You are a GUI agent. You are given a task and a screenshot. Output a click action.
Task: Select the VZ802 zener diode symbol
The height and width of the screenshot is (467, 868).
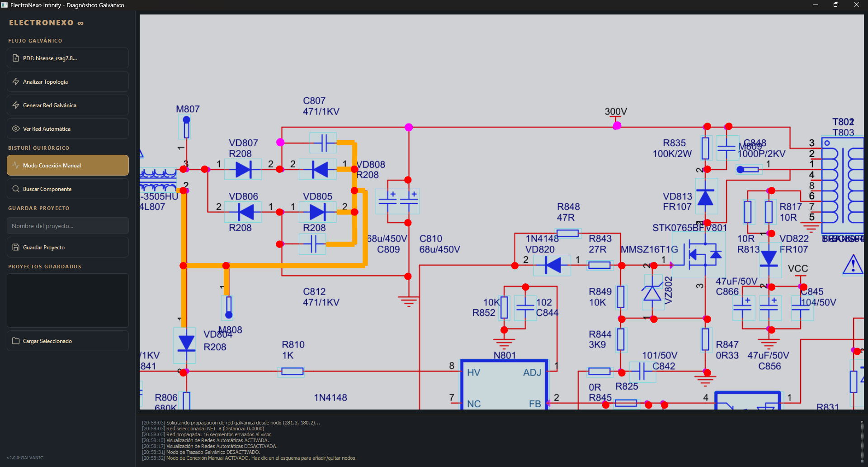tap(652, 293)
